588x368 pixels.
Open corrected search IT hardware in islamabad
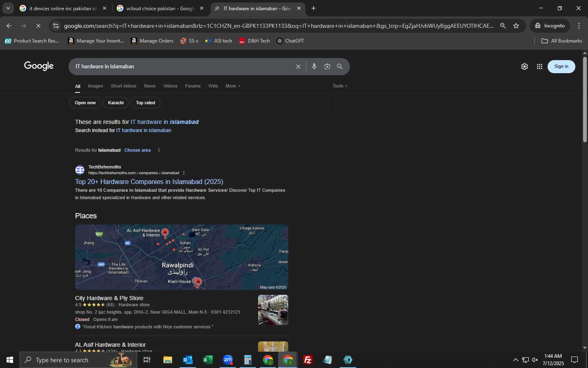click(x=165, y=122)
